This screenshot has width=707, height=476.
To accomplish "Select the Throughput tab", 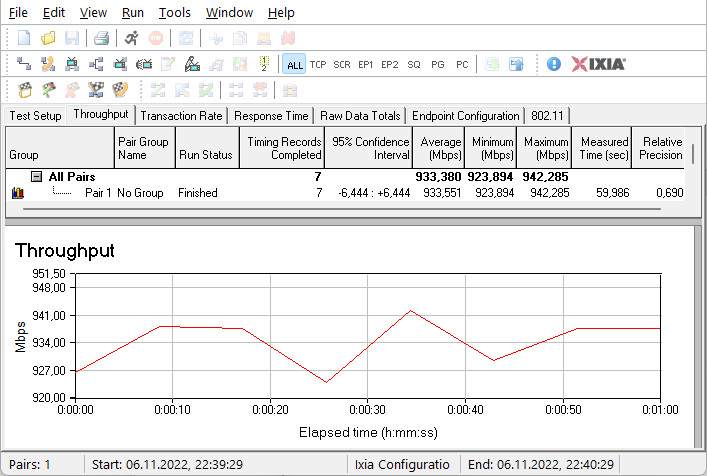I will (x=101, y=114).
